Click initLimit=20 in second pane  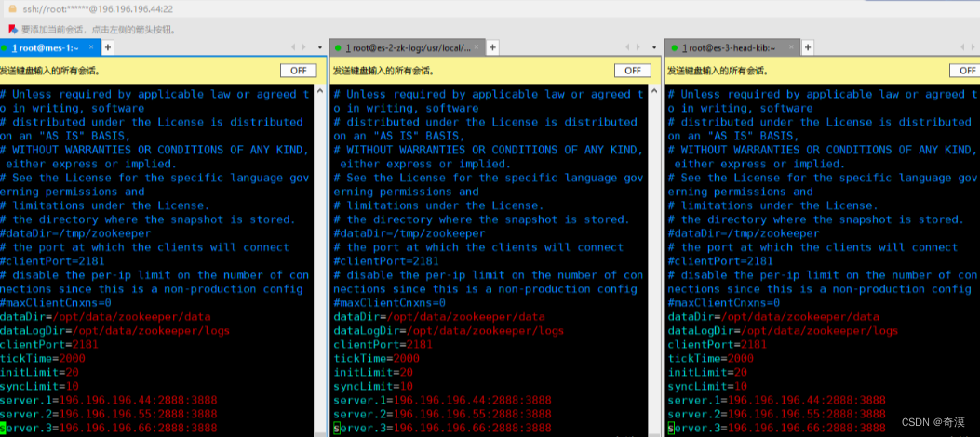point(373,372)
